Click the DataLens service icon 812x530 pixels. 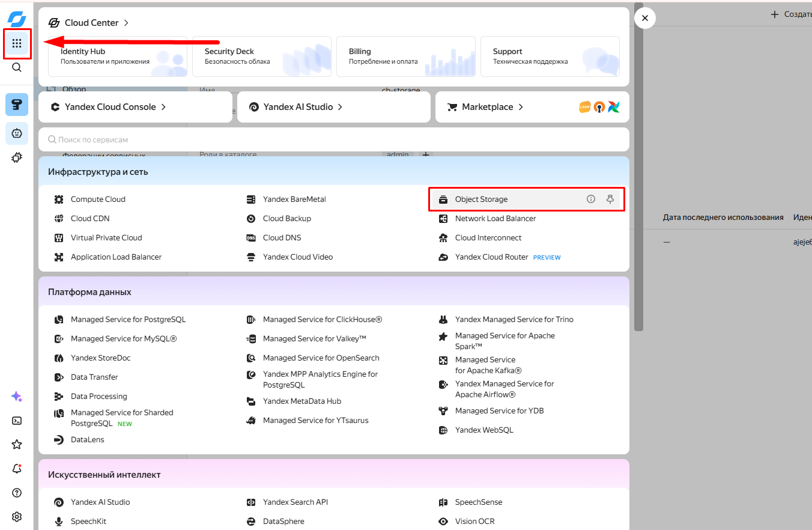coord(59,439)
